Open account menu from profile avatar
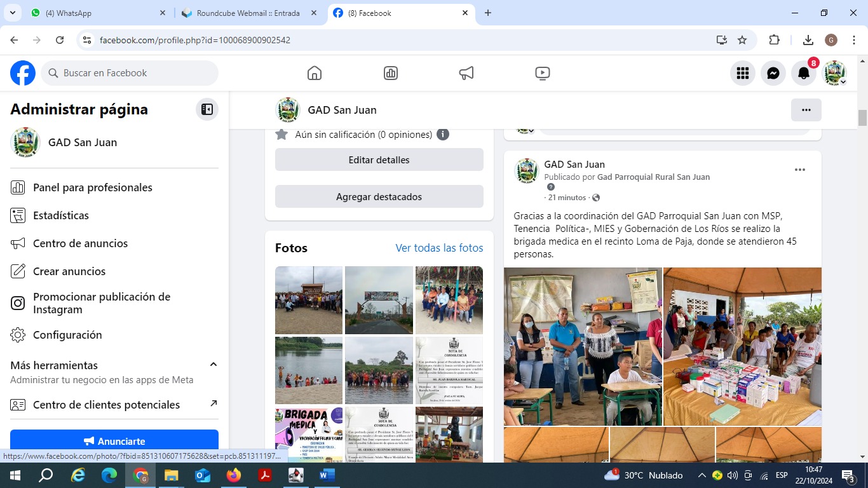The height and width of the screenshot is (488, 868). pyautogui.click(x=835, y=73)
